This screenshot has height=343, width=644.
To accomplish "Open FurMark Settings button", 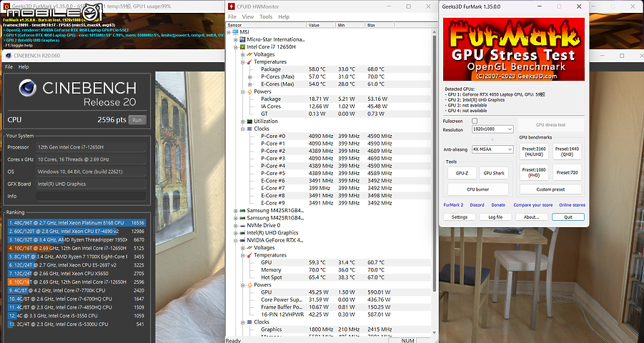I will pyautogui.click(x=459, y=217).
